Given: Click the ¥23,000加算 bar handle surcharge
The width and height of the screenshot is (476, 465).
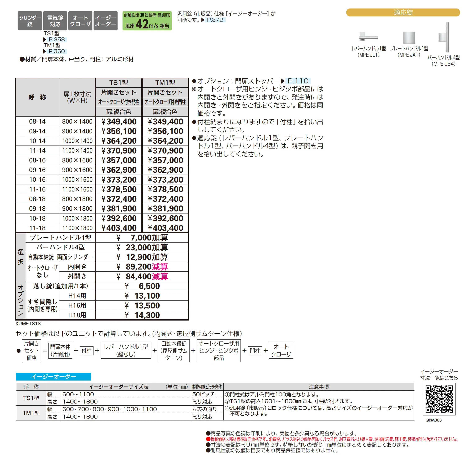Looking at the screenshot, I should [142, 247].
